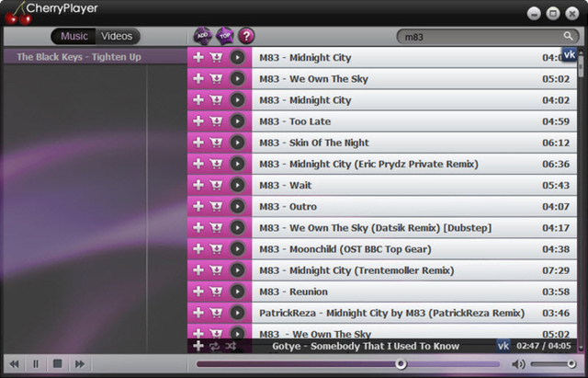Click Gotye - Somebody That I Used To Know title

pyautogui.click(x=366, y=346)
